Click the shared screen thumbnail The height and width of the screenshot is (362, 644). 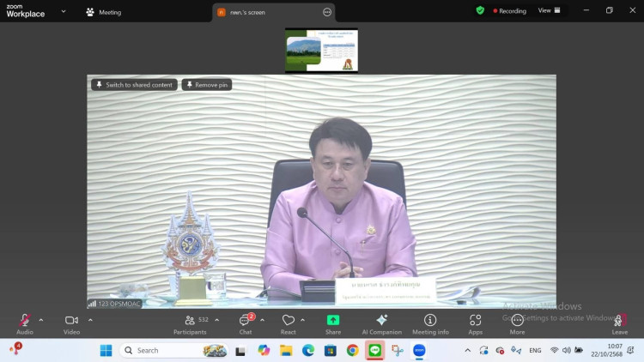pyautogui.click(x=322, y=51)
